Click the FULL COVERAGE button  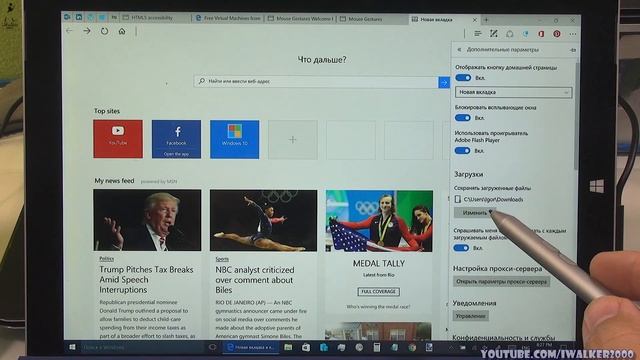coord(378,292)
